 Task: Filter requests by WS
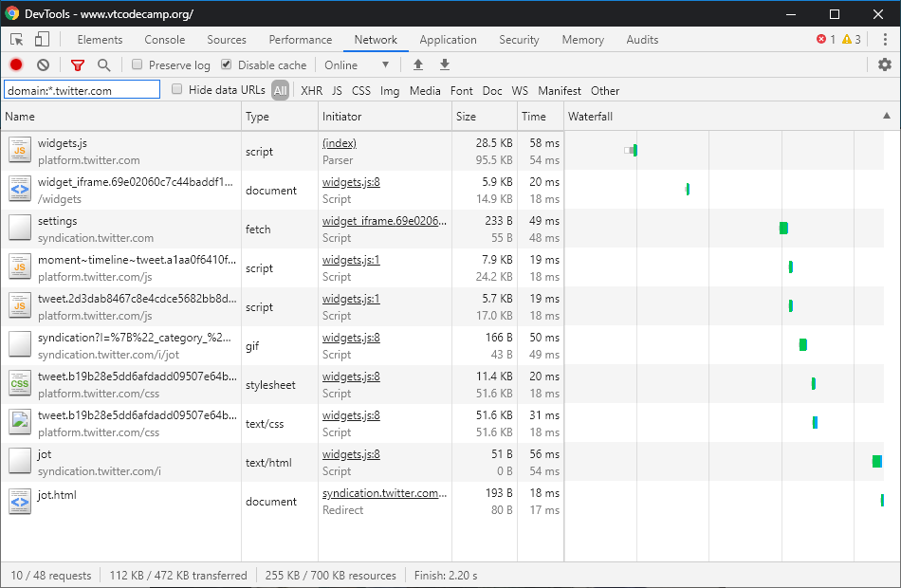(x=520, y=91)
